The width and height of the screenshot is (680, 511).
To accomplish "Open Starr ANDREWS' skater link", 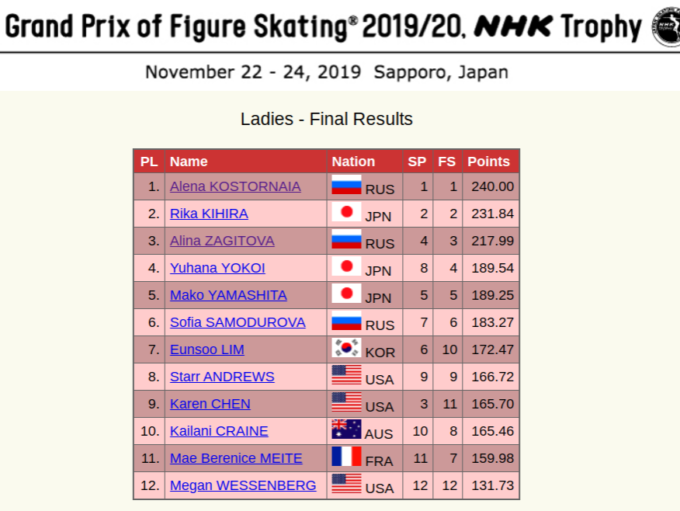I will point(222,377).
